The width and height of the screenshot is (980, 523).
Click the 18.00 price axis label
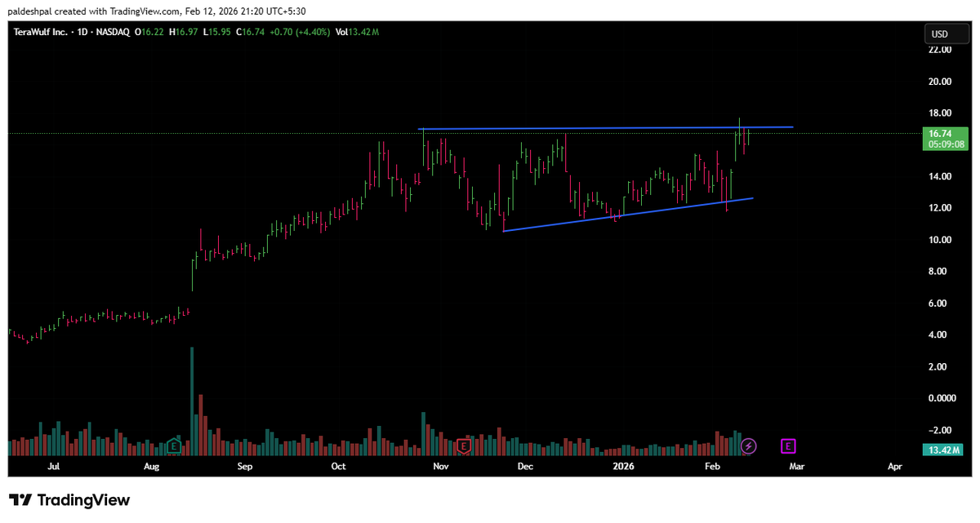(940, 113)
